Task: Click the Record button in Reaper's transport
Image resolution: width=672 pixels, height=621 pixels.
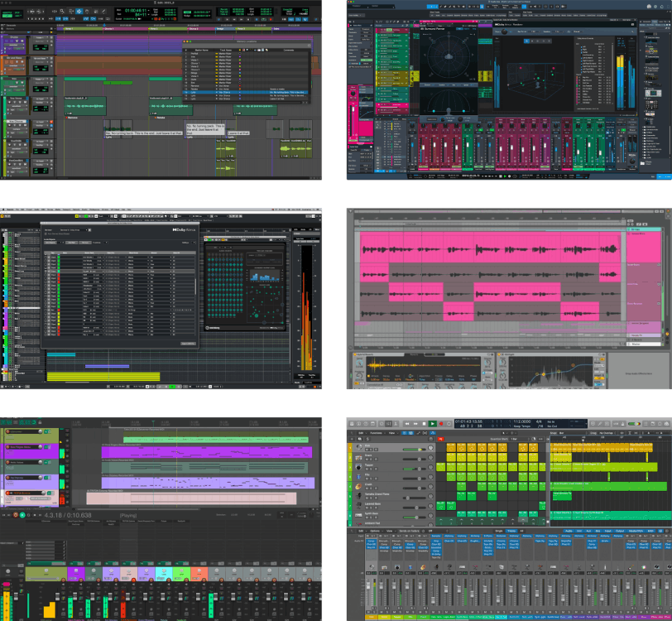Action: point(16,515)
